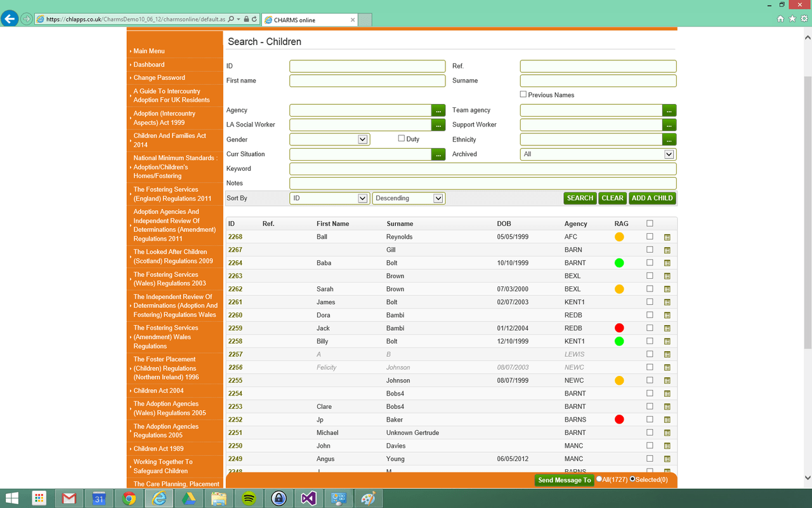Screen dimensions: 812x508
Task: Open Spotify from the taskbar
Action: [249, 498]
